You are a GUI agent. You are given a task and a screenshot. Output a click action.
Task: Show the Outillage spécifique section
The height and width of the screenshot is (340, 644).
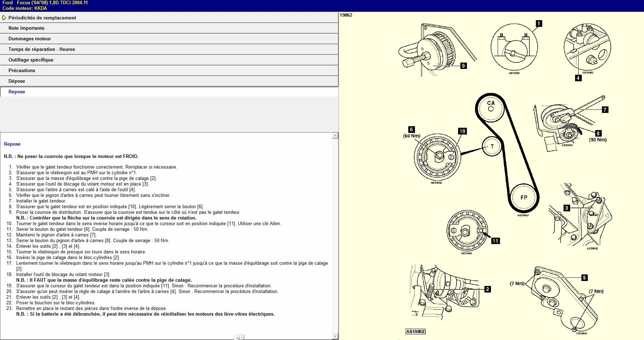(x=169, y=60)
